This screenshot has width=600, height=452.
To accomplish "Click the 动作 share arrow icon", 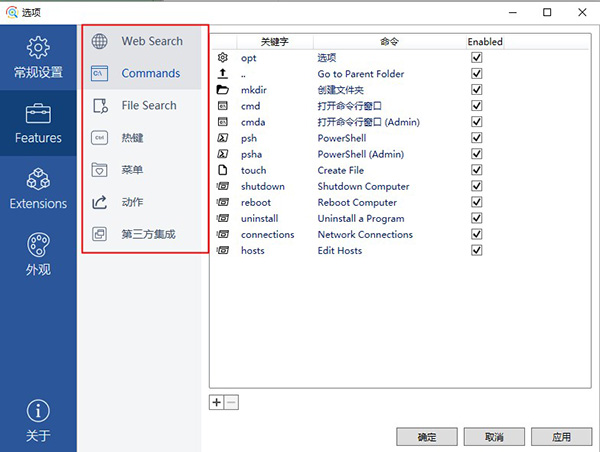I will 99,202.
